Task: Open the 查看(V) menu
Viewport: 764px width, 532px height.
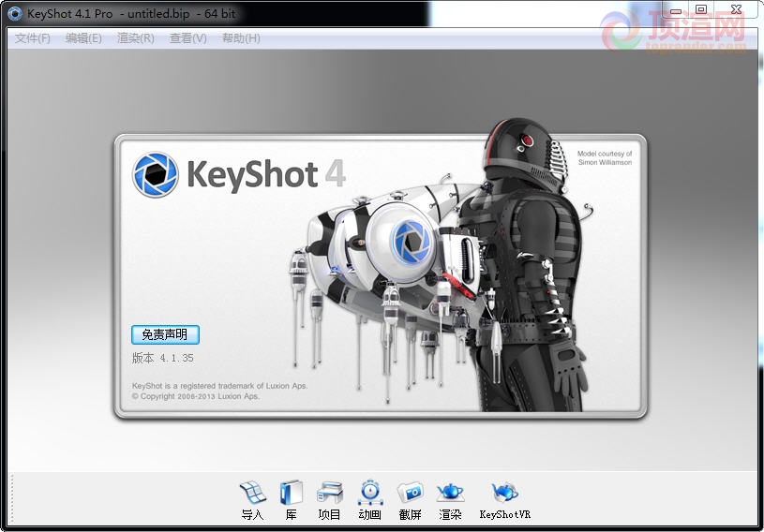Action: click(188, 38)
